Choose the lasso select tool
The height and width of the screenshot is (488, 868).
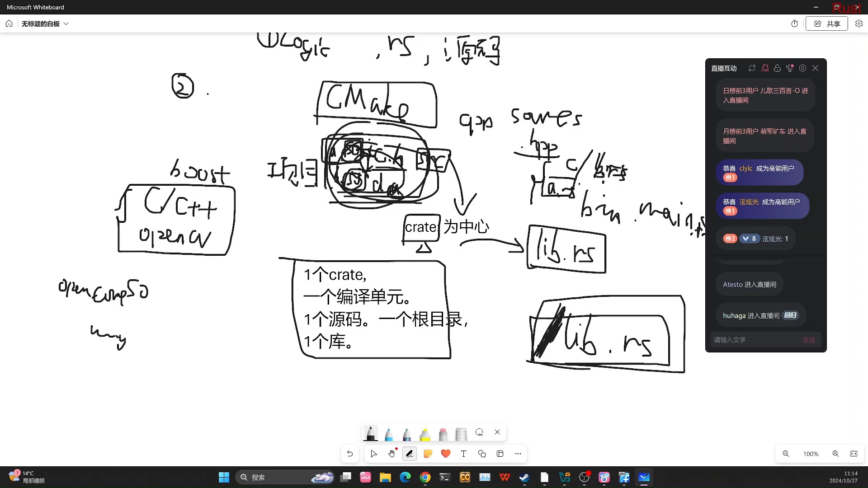coord(479,432)
